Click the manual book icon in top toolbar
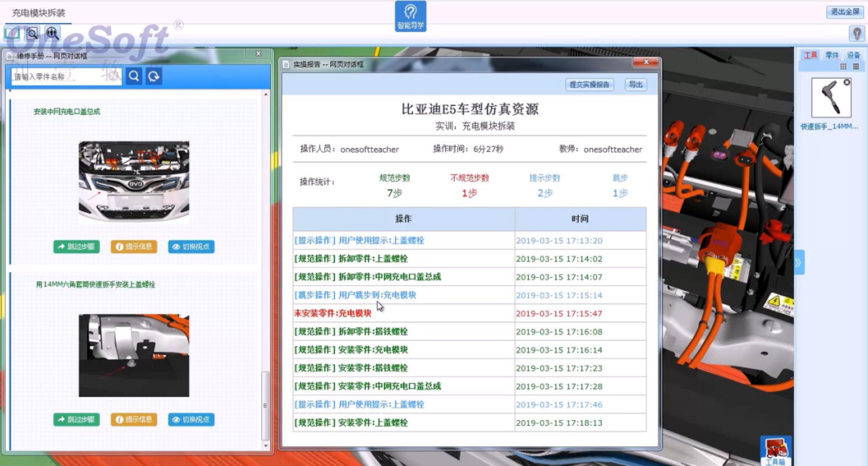 point(12,33)
